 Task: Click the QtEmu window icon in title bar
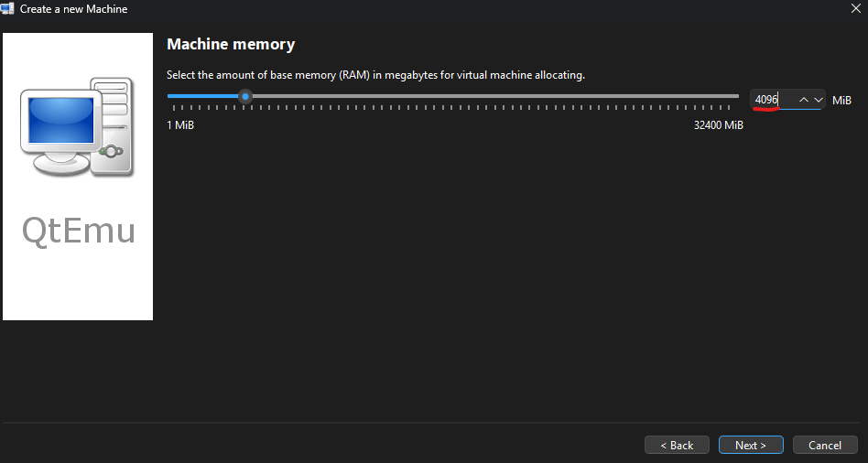pyautogui.click(x=8, y=9)
